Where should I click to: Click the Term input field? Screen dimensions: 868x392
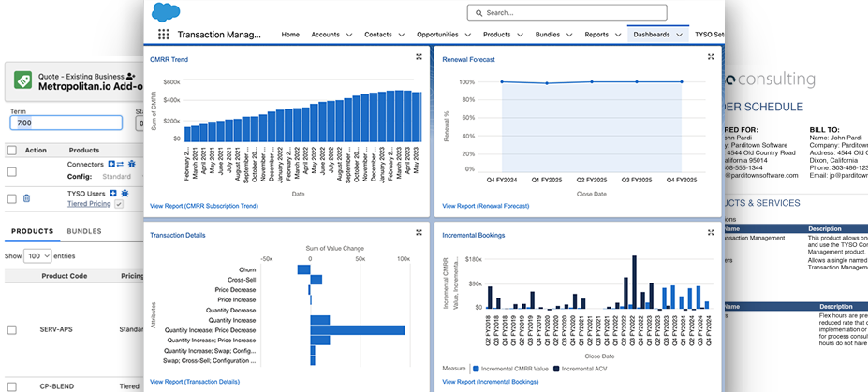point(66,123)
